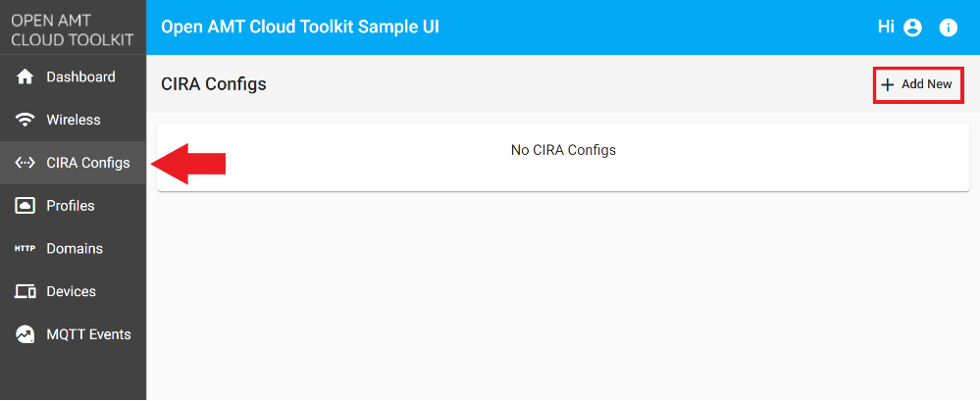Select the MQTT Events menu label
This screenshot has height=401, width=980.
click(x=88, y=335)
